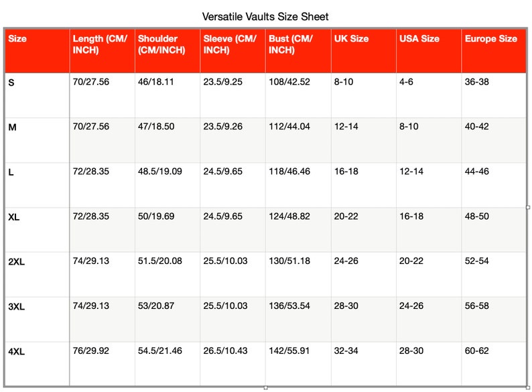Select the UK Size header cell
532x392 pixels.
click(x=363, y=51)
